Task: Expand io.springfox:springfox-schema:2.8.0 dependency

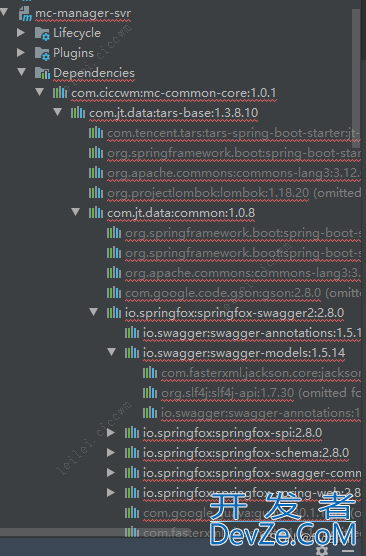Action: coord(111,452)
